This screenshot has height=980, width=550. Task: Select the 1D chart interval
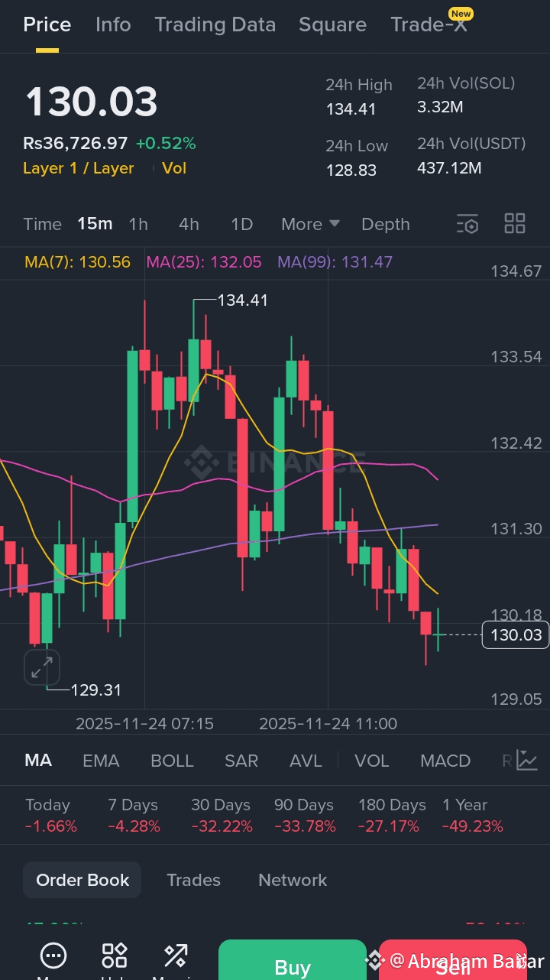(241, 224)
